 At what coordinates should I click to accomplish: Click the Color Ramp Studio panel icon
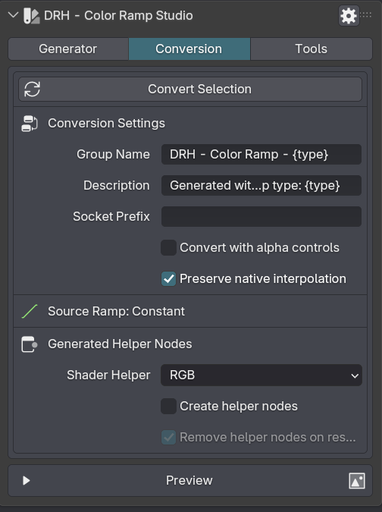(x=31, y=16)
